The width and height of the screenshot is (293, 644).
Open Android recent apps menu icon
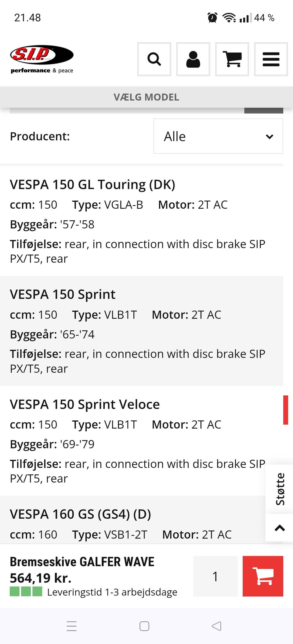click(72, 626)
